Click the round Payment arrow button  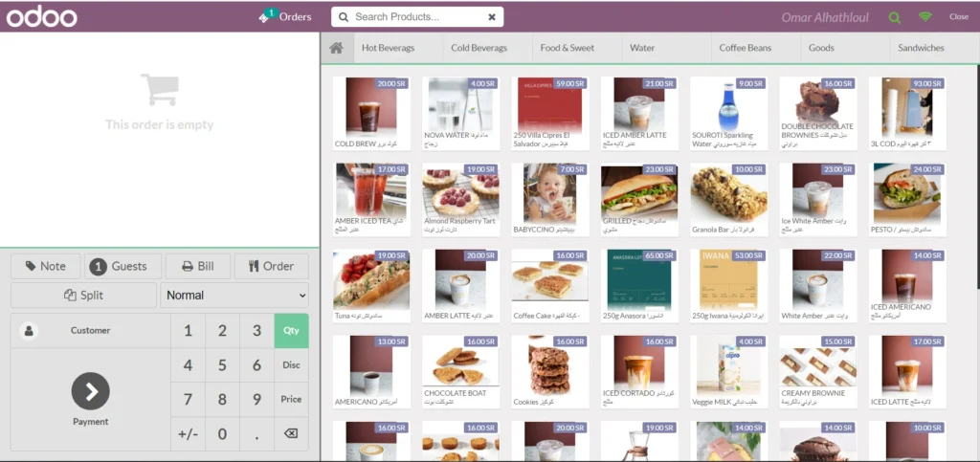coord(91,390)
